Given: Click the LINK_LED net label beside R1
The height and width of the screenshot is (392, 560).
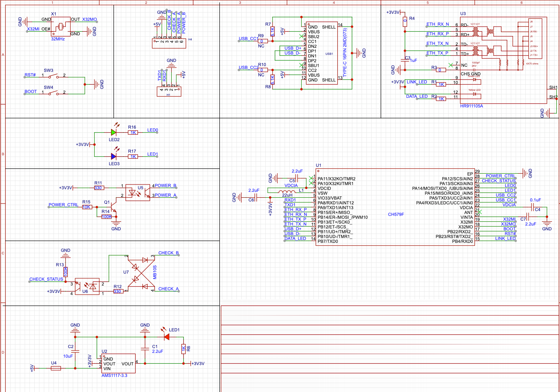Looking at the screenshot, I should pos(417,82).
